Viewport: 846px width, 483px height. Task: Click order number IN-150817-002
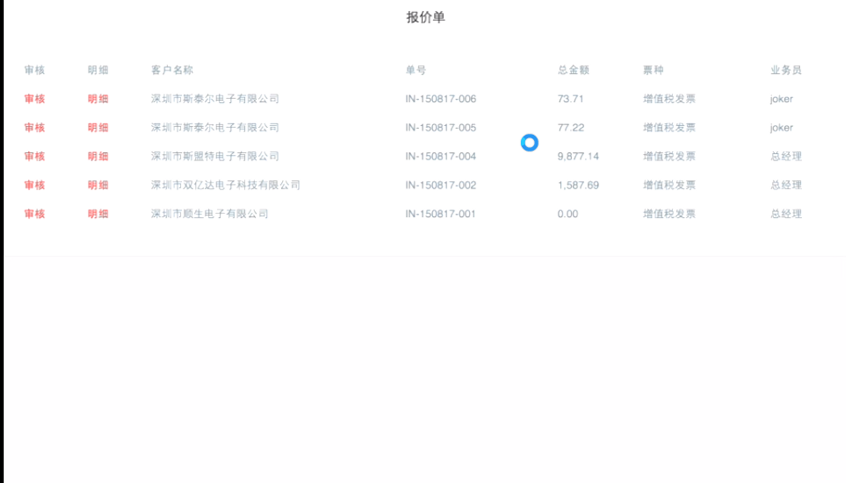[441, 185]
